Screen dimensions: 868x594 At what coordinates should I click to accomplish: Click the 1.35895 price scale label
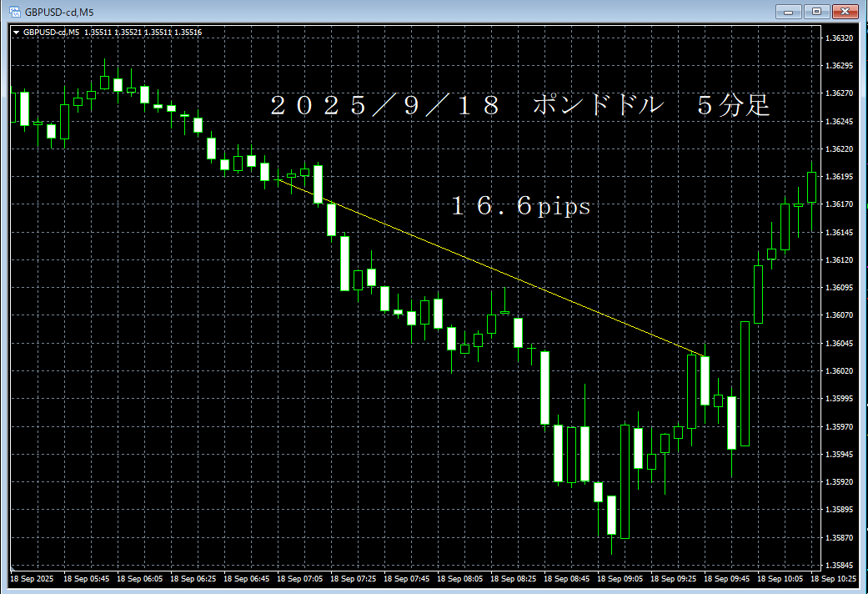(x=839, y=509)
